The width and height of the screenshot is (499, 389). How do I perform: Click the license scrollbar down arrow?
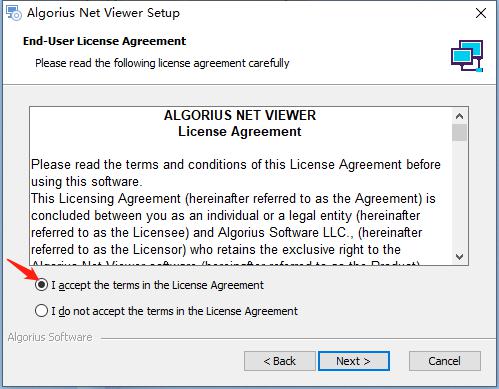coord(459,257)
